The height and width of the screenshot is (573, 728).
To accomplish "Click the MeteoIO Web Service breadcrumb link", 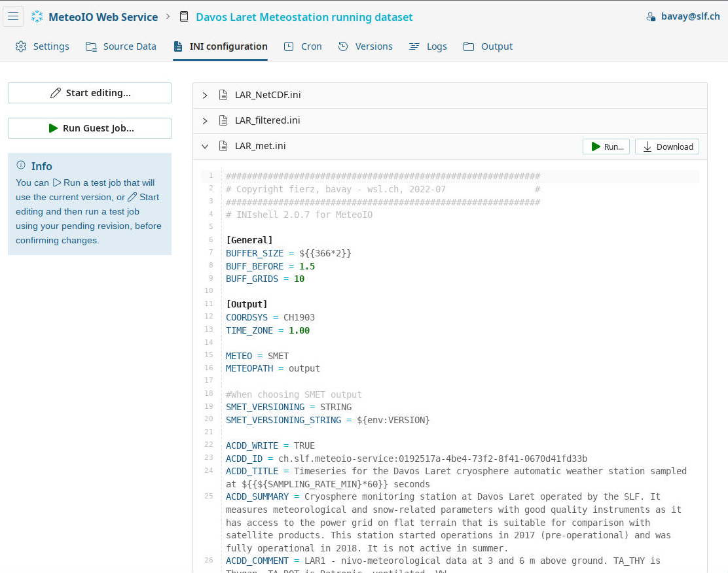I will click(103, 17).
